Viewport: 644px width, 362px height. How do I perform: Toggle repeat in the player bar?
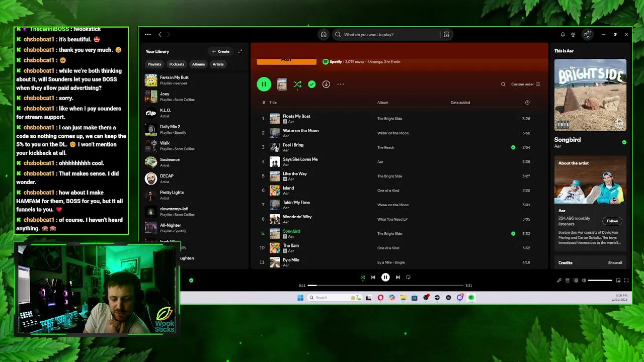[x=408, y=278]
